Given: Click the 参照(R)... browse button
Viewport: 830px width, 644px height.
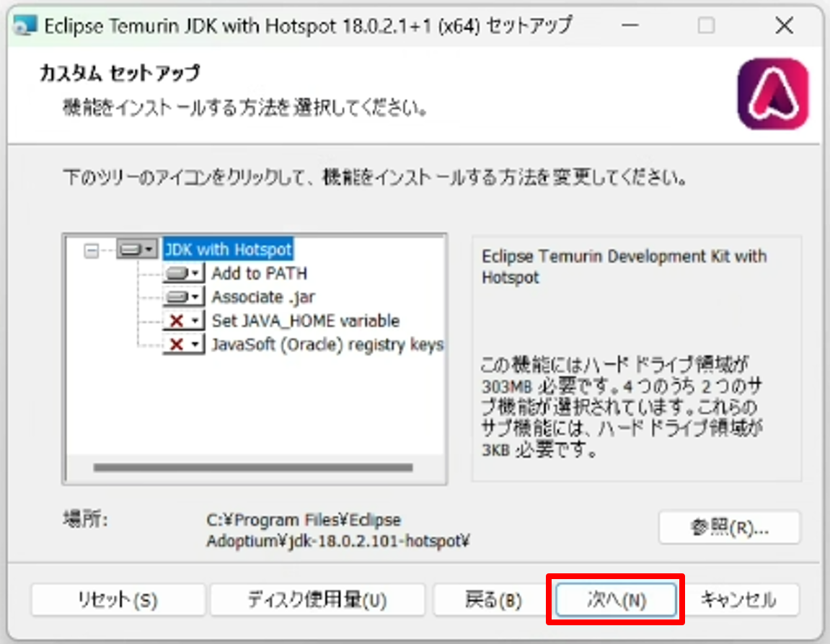Looking at the screenshot, I should click(x=729, y=528).
